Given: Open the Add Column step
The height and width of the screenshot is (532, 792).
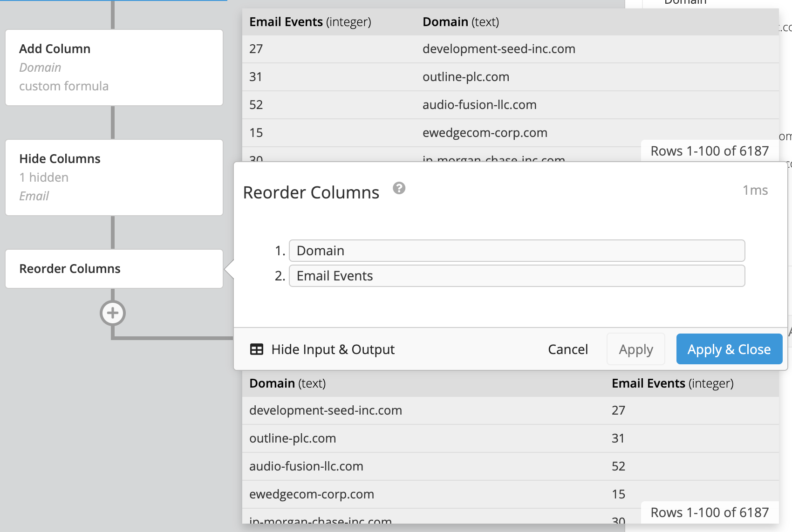Looking at the screenshot, I should (114, 68).
